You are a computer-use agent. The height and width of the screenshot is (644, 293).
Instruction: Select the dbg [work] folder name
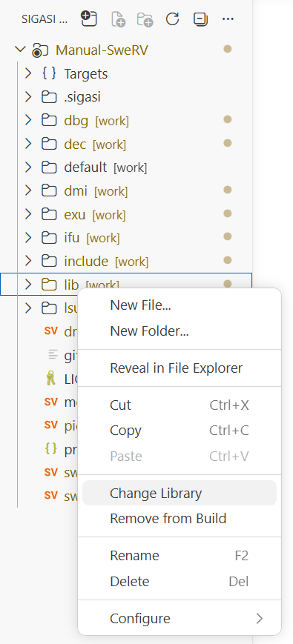96,121
